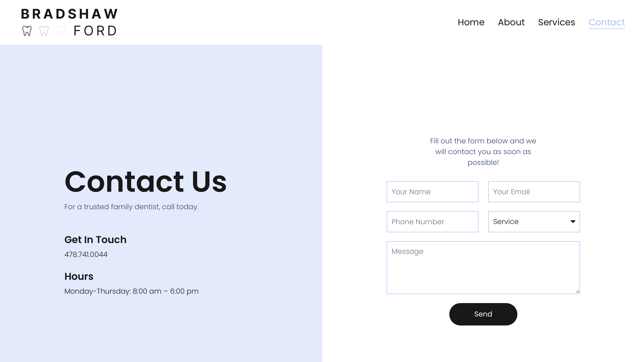The image size is (644, 362).
Task: Click the third tooth icon in logo
Action: pos(61,30)
